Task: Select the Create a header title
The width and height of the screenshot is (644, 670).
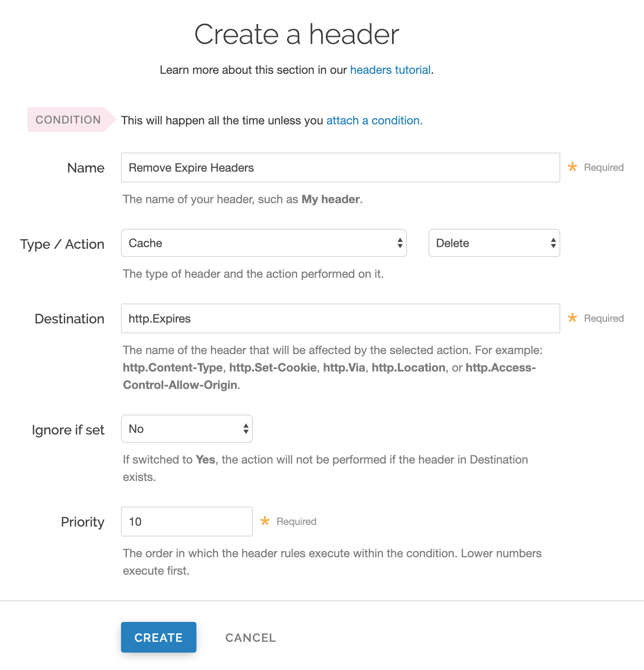Action: pyautogui.click(x=297, y=34)
